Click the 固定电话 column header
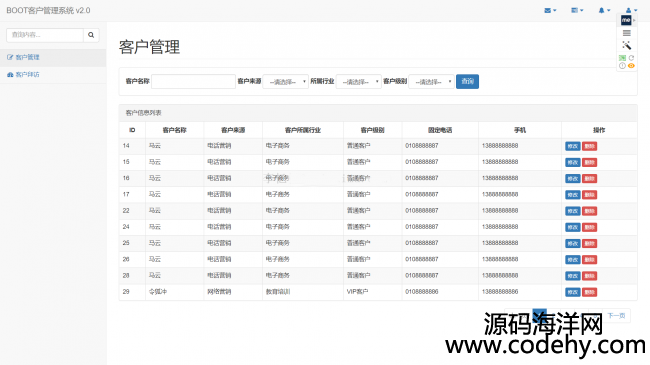This screenshot has width=650, height=365. click(440, 130)
